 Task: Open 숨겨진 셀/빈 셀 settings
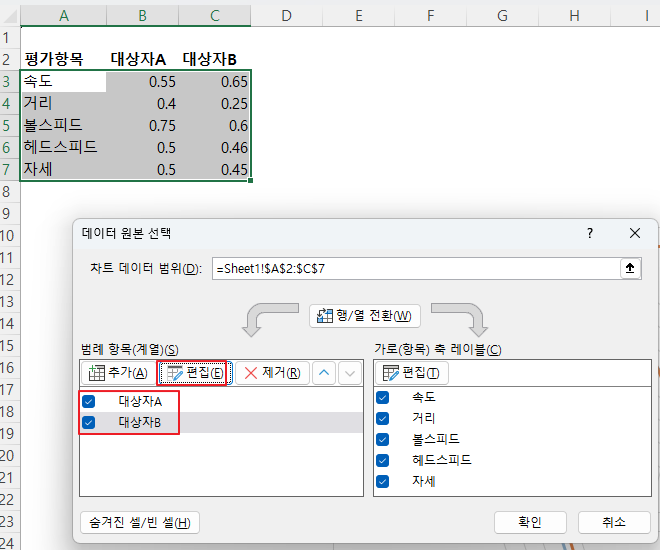140,523
